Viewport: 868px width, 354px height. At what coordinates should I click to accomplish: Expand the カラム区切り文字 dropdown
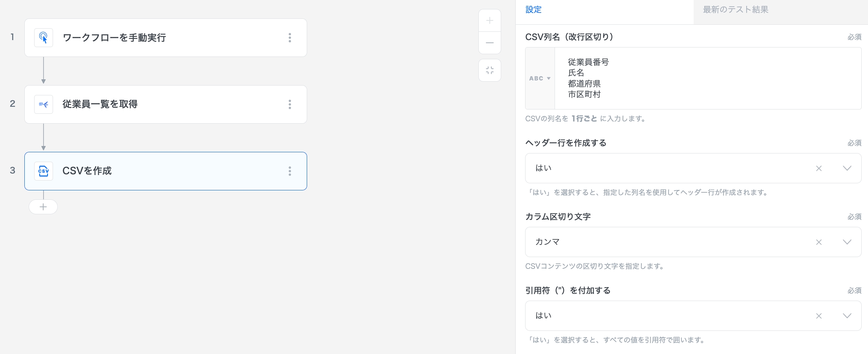coord(847,242)
